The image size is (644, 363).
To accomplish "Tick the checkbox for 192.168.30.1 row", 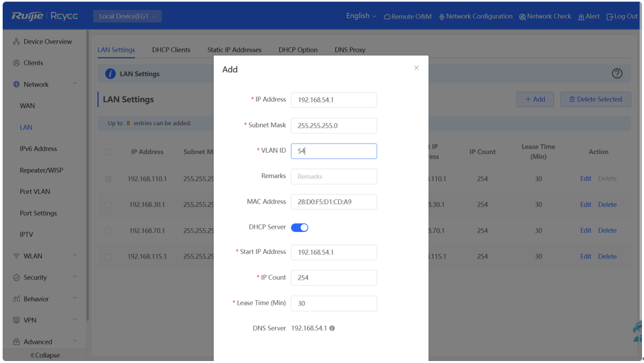I will (x=109, y=205).
